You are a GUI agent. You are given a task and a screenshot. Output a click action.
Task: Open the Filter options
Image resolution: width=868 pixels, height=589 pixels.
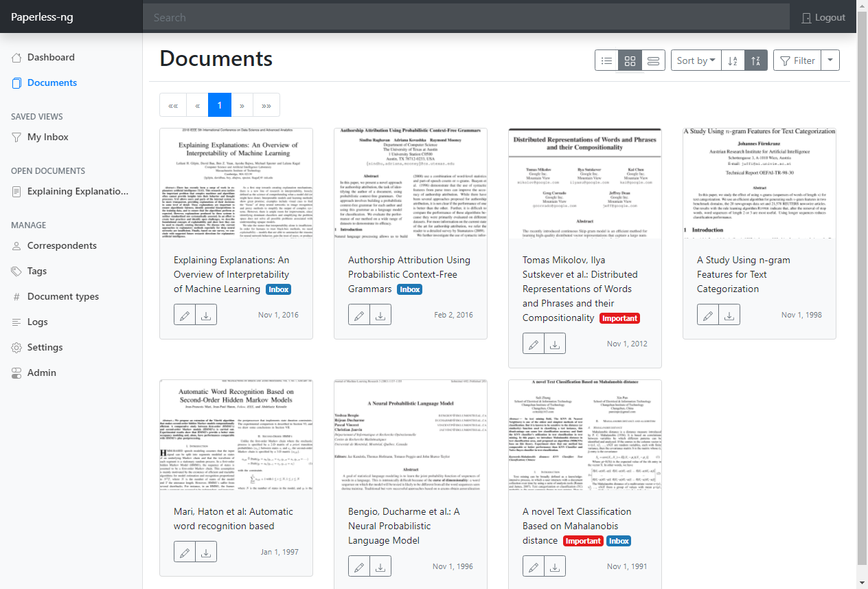[x=797, y=60]
